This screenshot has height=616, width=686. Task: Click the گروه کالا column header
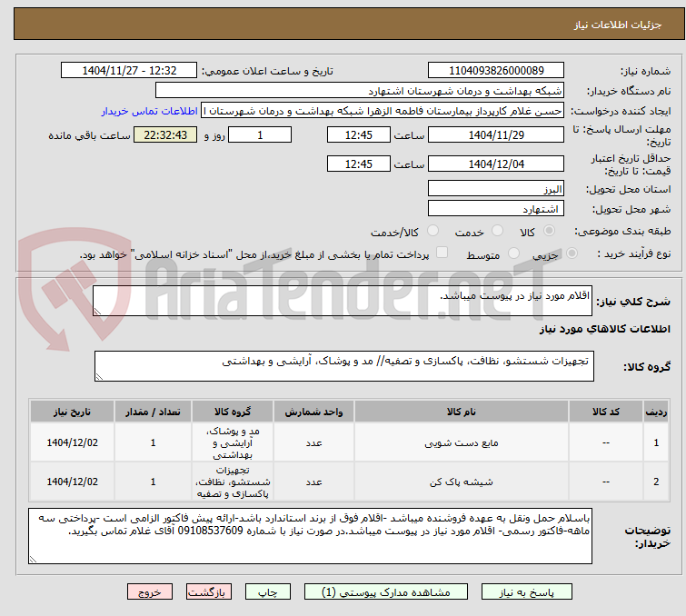pyautogui.click(x=233, y=412)
